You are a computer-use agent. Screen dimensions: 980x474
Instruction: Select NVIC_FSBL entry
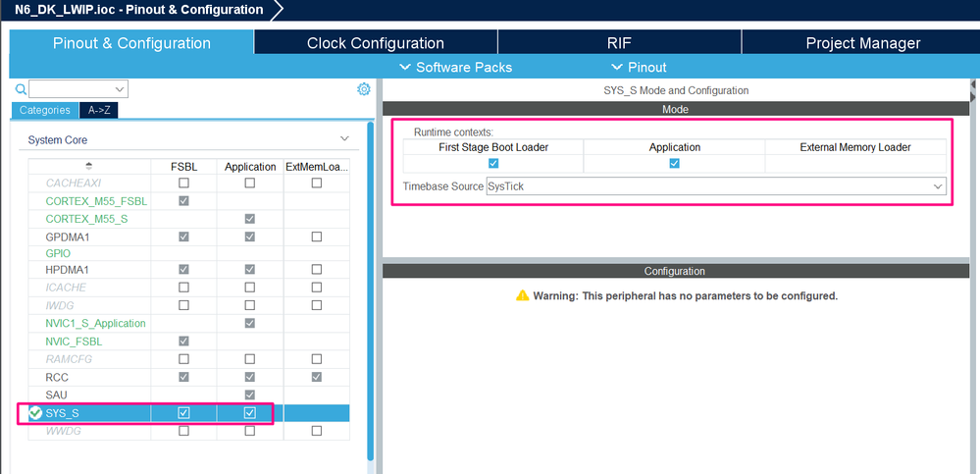74,342
